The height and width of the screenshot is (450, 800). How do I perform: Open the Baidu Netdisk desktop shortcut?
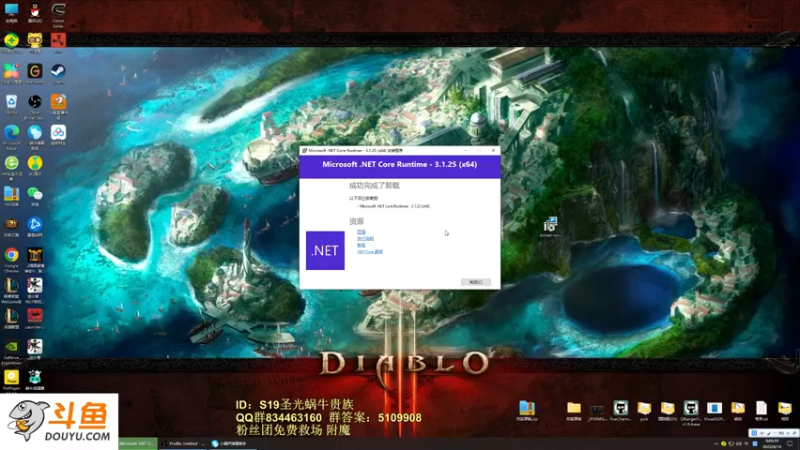pyautogui.click(x=58, y=135)
